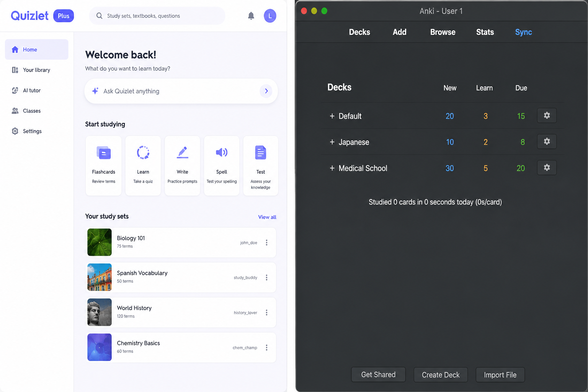This screenshot has width=588, height=392.
Task: Open World History study set title
Action: (x=134, y=308)
